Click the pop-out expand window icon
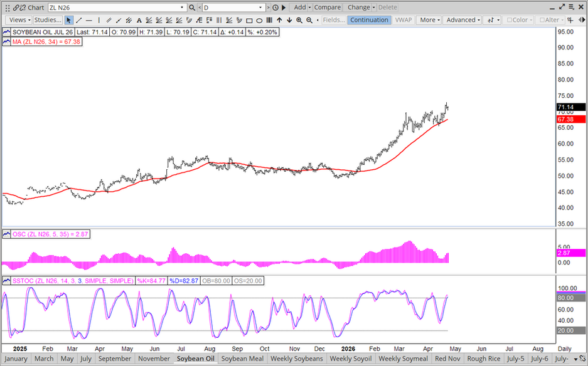The width and height of the screenshot is (588, 366). [x=562, y=7]
